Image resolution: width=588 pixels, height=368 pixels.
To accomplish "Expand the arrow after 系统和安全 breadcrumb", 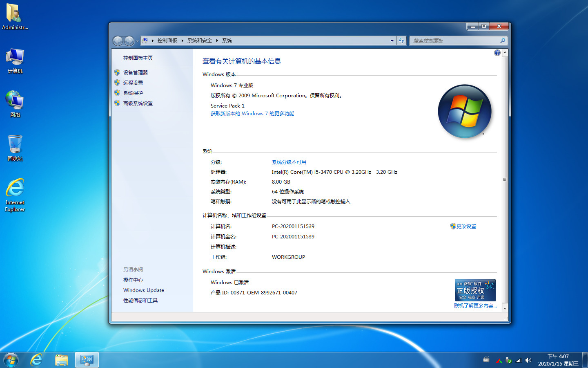I will (217, 40).
